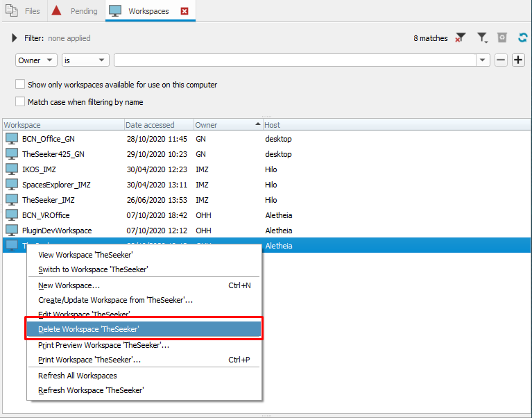Screen dimensions: 532x418
Task: Click the date 29/10/2020 10:23
Action: 157,154
